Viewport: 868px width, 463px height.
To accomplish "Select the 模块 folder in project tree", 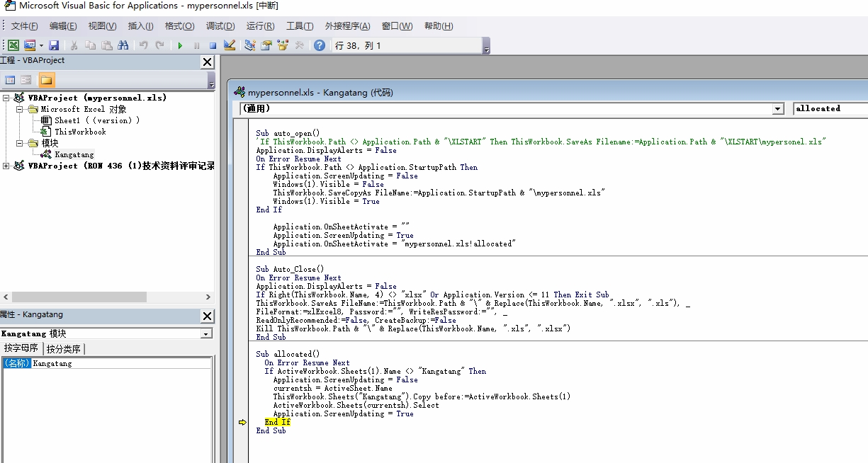I will tap(50, 143).
